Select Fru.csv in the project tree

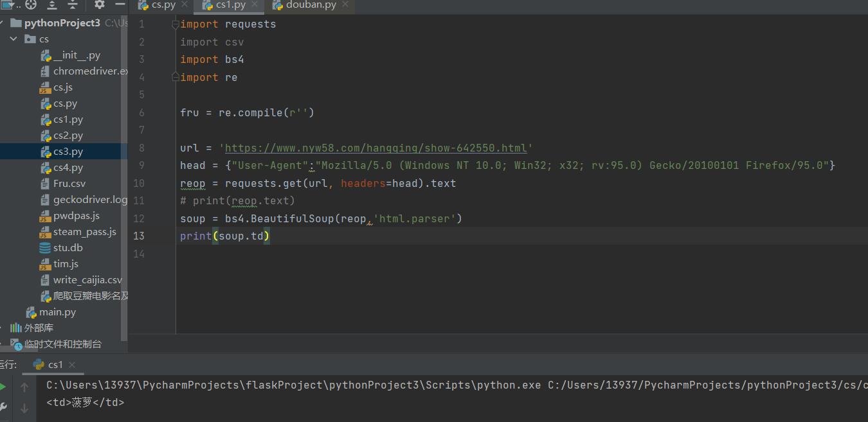click(69, 184)
